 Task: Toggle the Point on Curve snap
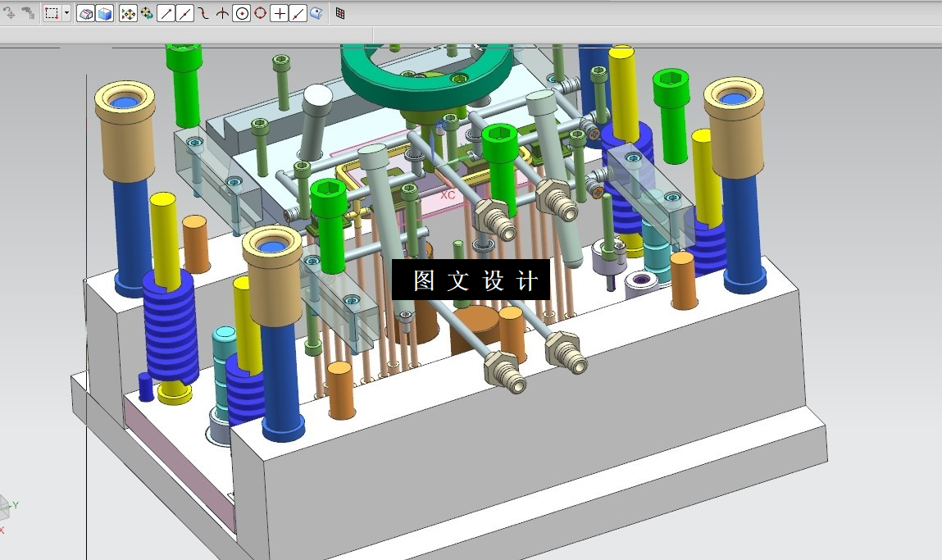(298, 13)
